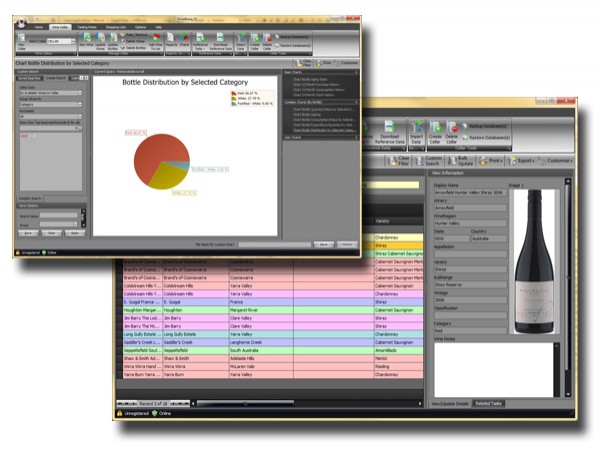
Task: Click Update Bottles icon in front ribbon
Action: tap(113, 41)
